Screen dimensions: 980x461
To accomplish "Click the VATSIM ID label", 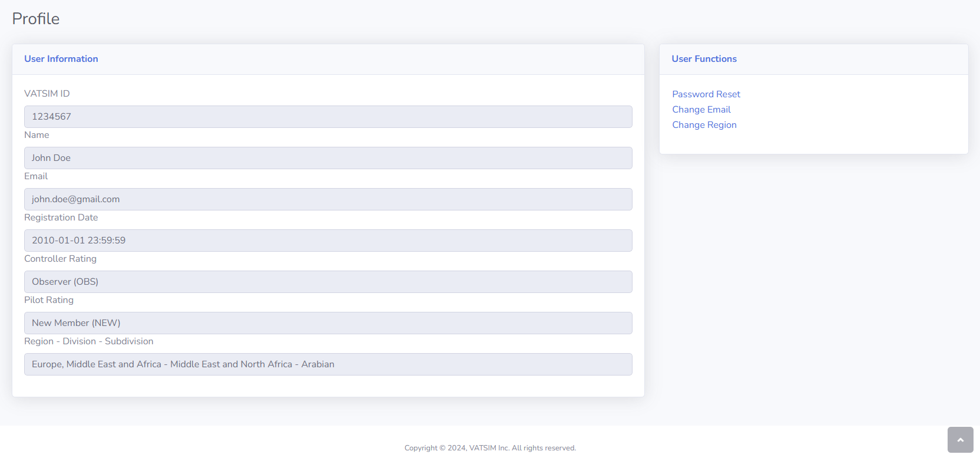I will coord(47,94).
